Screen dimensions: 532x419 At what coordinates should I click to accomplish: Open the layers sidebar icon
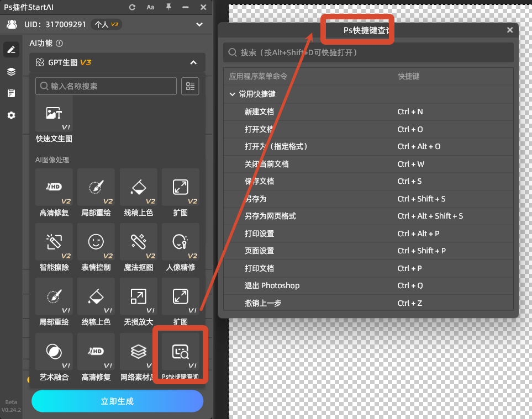click(x=11, y=72)
